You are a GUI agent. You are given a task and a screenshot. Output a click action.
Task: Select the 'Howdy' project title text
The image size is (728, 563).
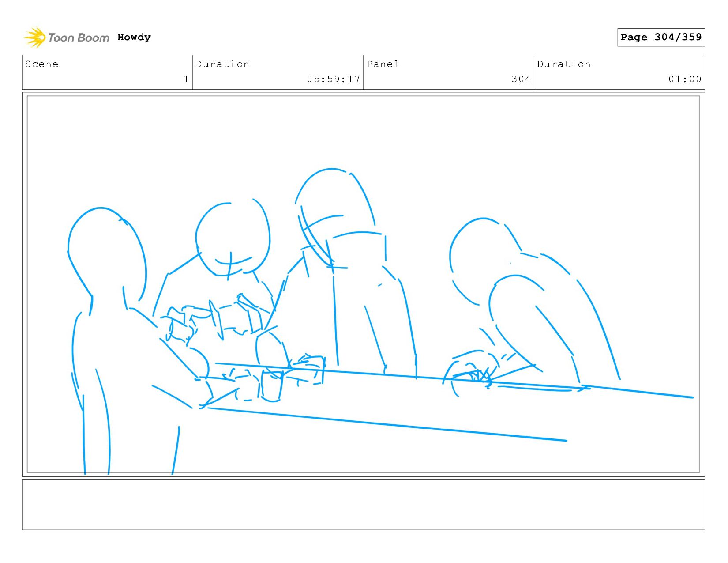pyautogui.click(x=134, y=38)
